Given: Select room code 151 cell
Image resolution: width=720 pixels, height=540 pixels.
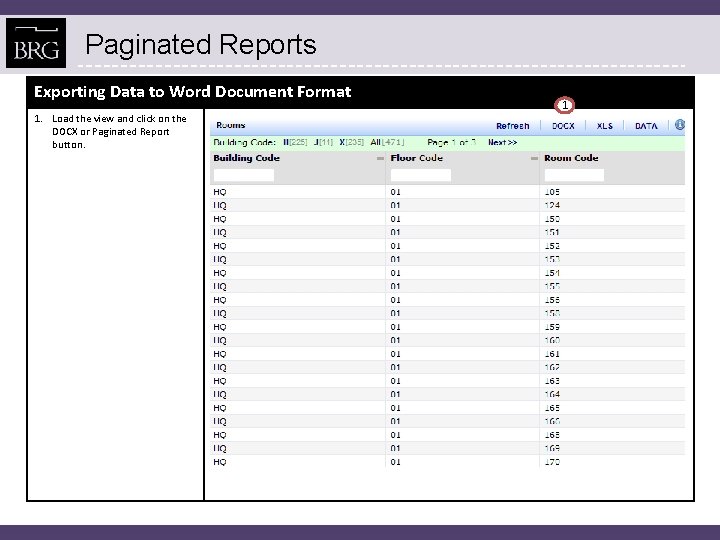Looking at the screenshot, I should pyautogui.click(x=552, y=232).
